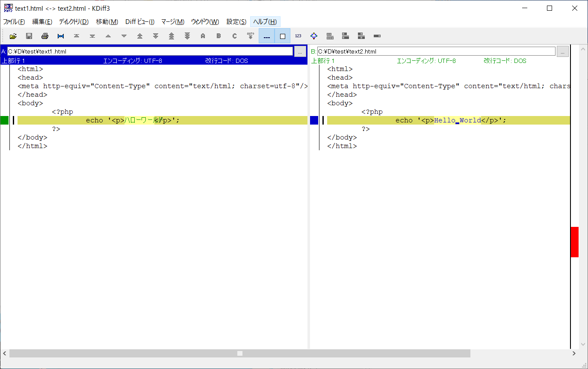
Task: Click the save disk icon
Action: 29,36
